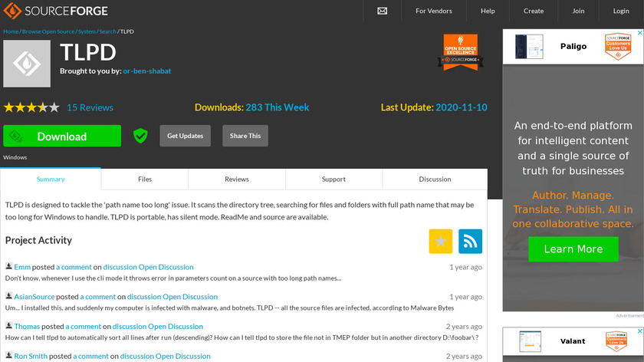
Task: Switch to the Reviews tab
Action: (x=237, y=179)
